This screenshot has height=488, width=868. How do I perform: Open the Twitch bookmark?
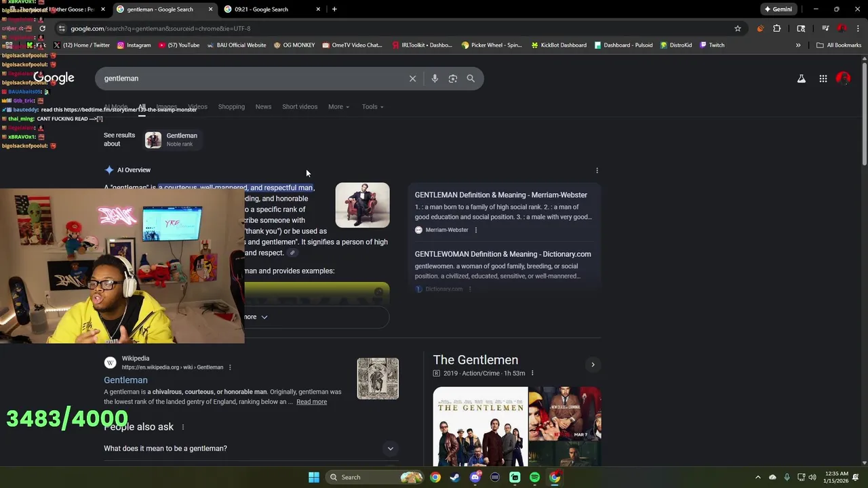tap(712, 45)
